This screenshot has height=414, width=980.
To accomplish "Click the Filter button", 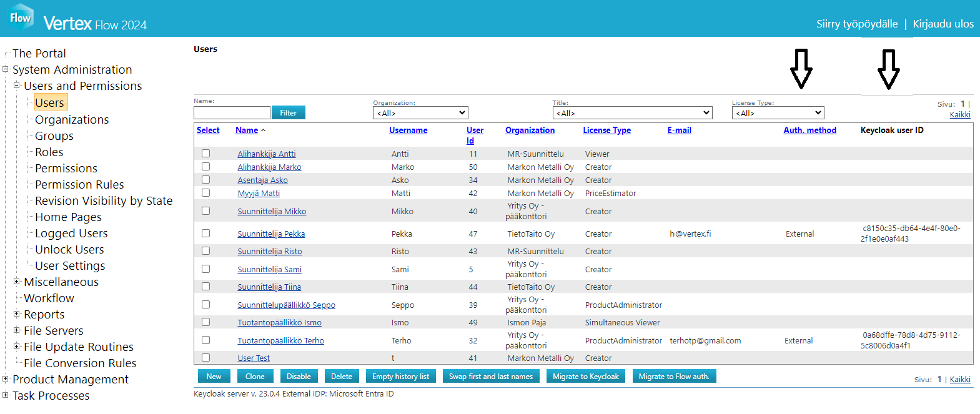I will coord(288,113).
